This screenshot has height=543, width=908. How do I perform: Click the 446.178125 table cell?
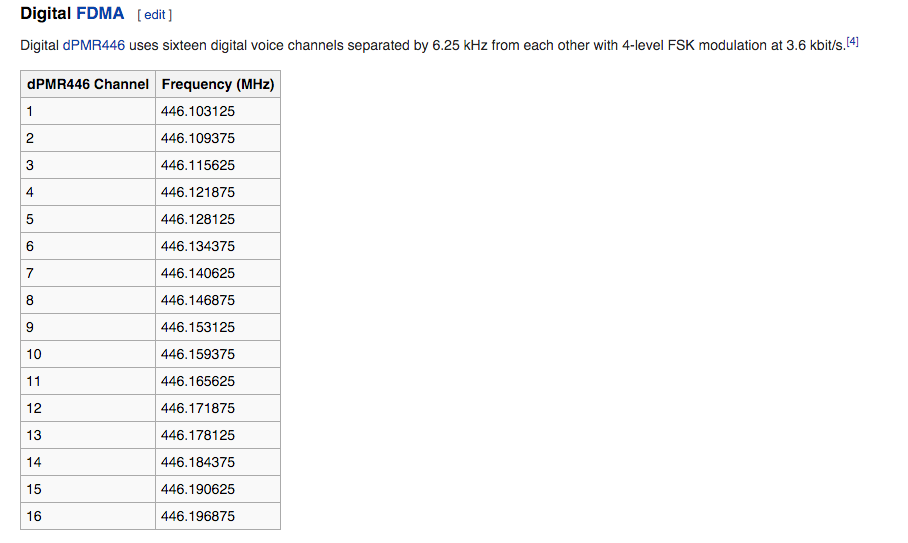[x=198, y=435]
